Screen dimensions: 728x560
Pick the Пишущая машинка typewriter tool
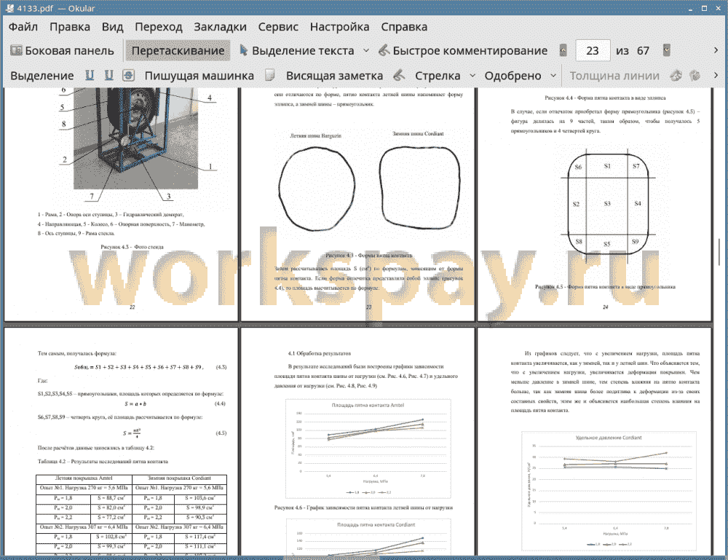[x=199, y=76]
